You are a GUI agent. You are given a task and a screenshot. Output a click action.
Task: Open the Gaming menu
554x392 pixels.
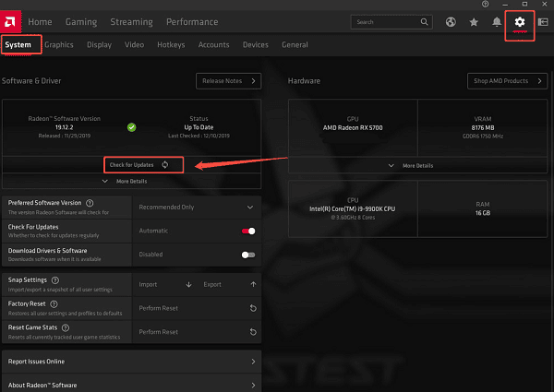pos(80,21)
